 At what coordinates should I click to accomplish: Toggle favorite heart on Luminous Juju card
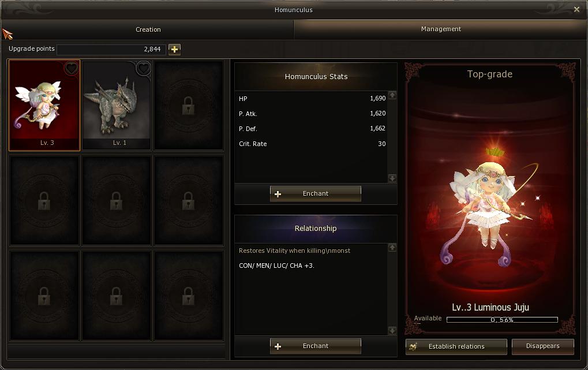point(71,68)
